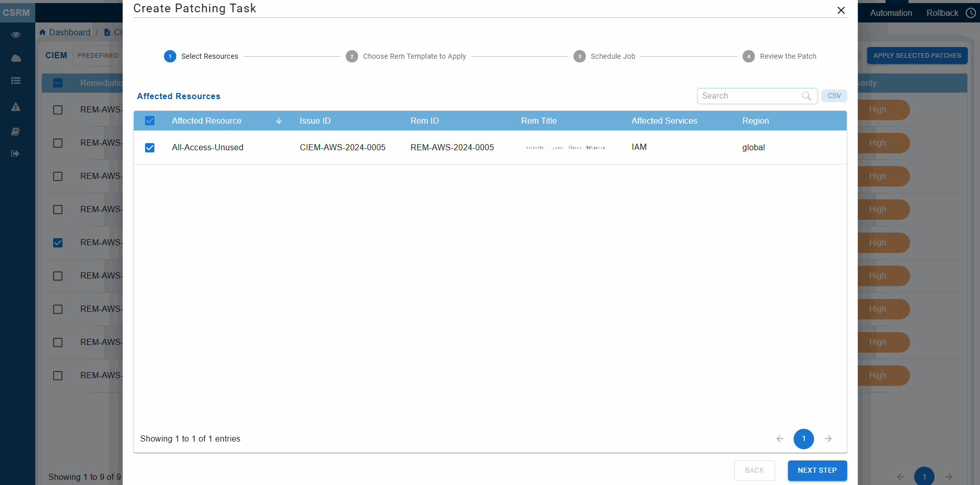Open the Automation menu item
The height and width of the screenshot is (485, 980).
[x=891, y=13]
